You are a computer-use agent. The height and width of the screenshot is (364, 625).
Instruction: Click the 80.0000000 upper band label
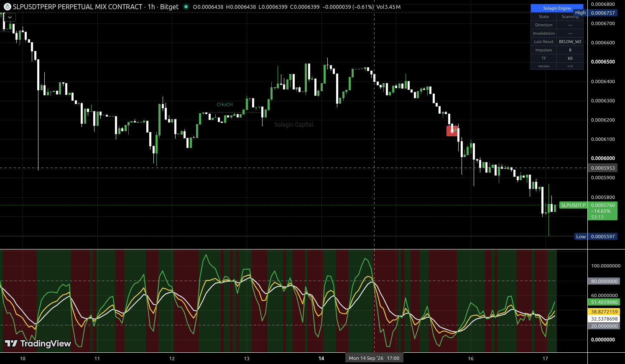tap(604, 281)
